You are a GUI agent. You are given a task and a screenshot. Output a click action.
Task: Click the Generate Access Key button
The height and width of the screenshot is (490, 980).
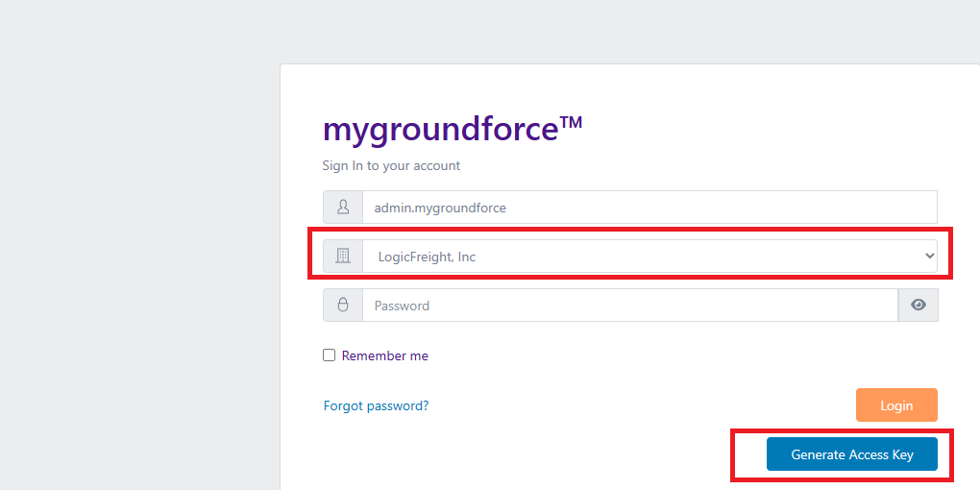pos(852,454)
